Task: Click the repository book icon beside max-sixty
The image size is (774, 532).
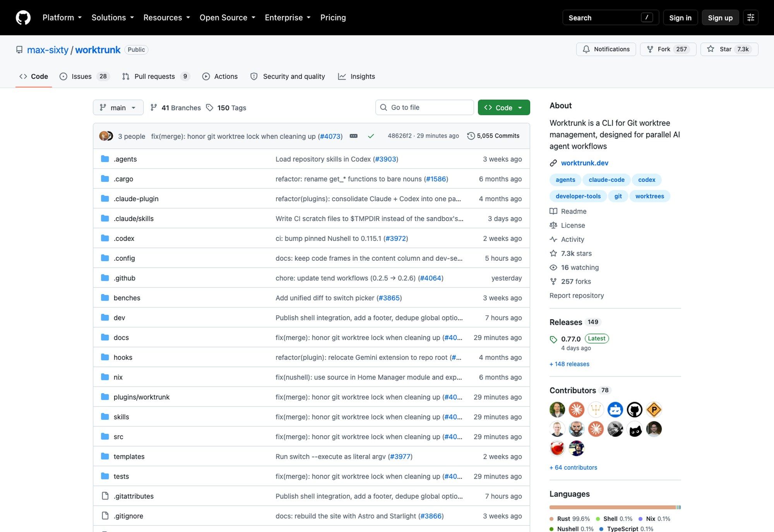Action: [19, 50]
